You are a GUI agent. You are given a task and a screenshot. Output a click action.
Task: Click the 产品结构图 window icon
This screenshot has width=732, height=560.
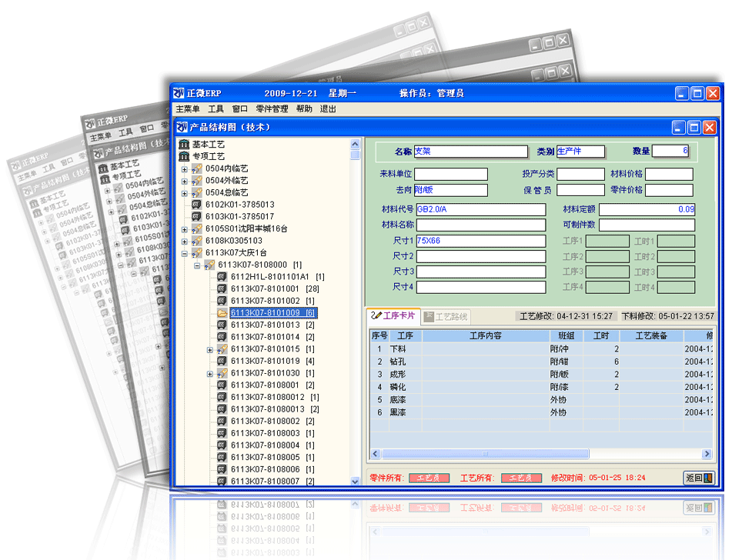[x=182, y=127]
